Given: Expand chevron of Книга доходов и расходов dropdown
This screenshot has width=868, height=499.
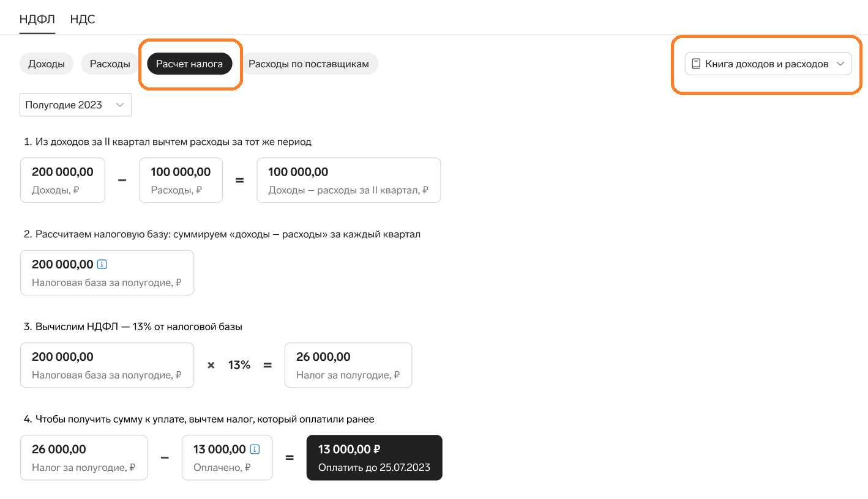Looking at the screenshot, I should (840, 64).
